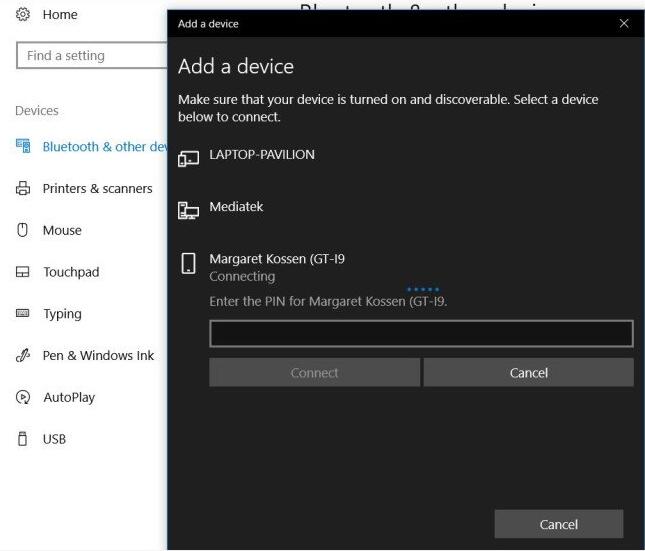Open Printers & scanners settings
The image size is (645, 551).
(x=97, y=188)
